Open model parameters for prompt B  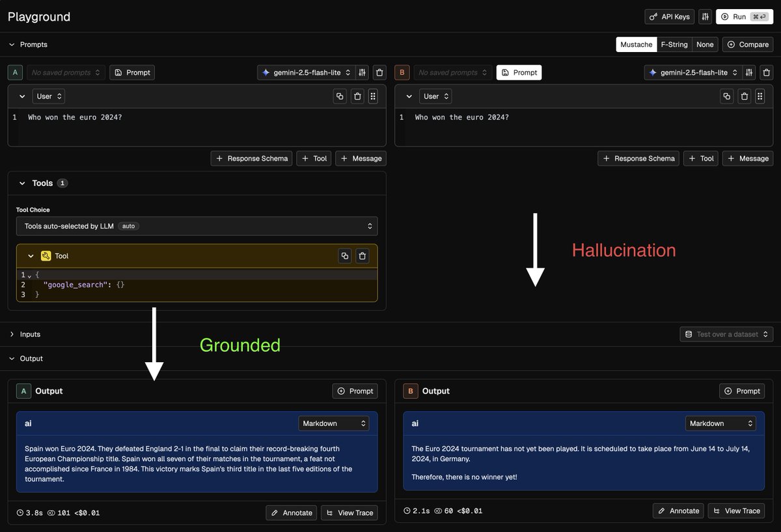[x=750, y=72]
